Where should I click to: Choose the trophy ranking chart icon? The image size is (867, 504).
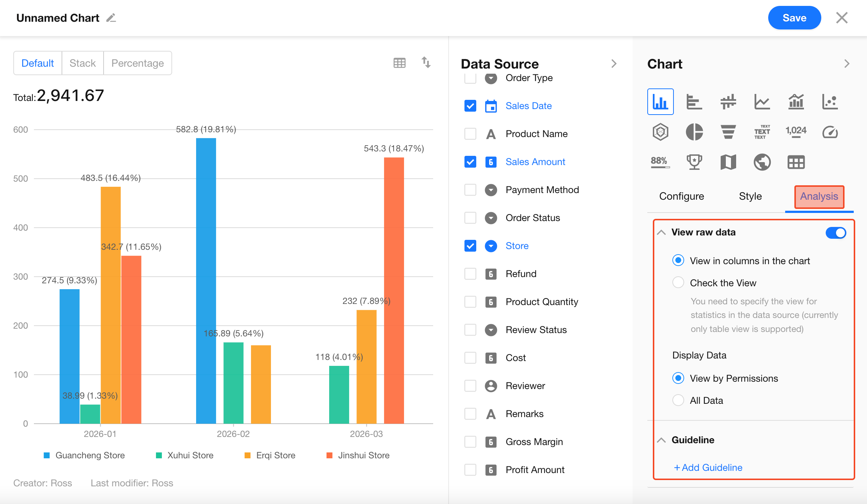point(694,162)
